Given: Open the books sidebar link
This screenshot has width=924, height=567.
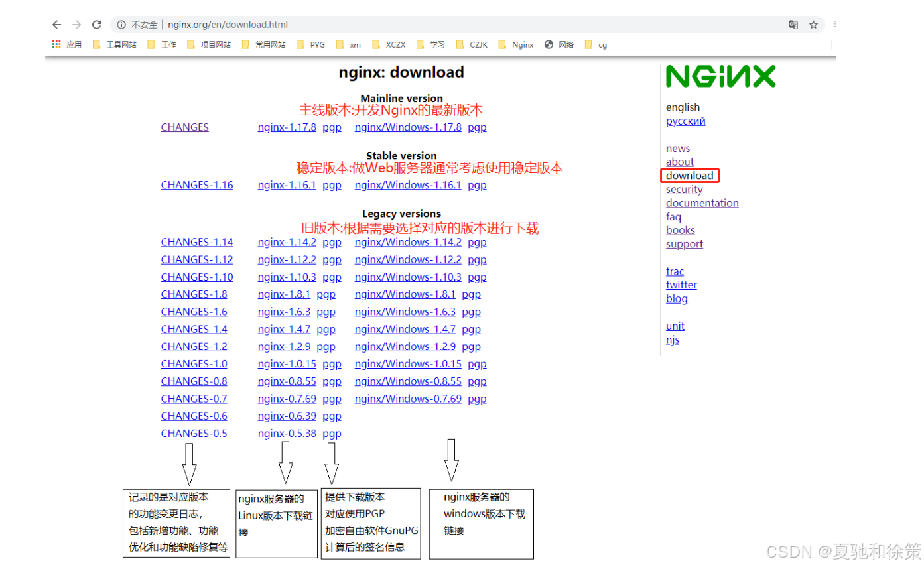Looking at the screenshot, I should tap(681, 230).
